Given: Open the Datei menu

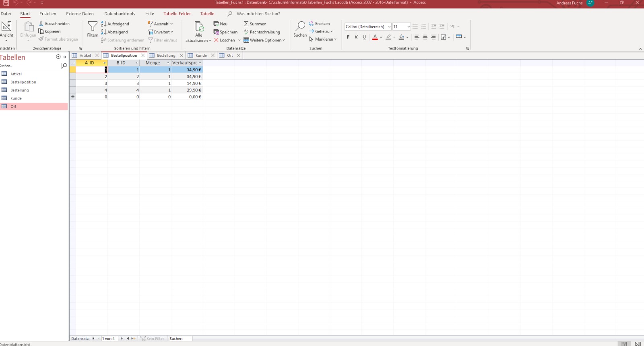Looking at the screenshot, I should point(6,14).
